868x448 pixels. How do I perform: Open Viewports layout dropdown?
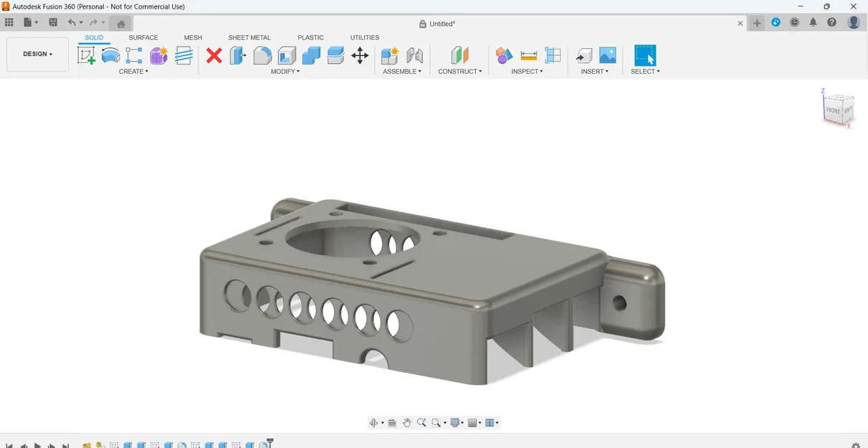[492, 423]
